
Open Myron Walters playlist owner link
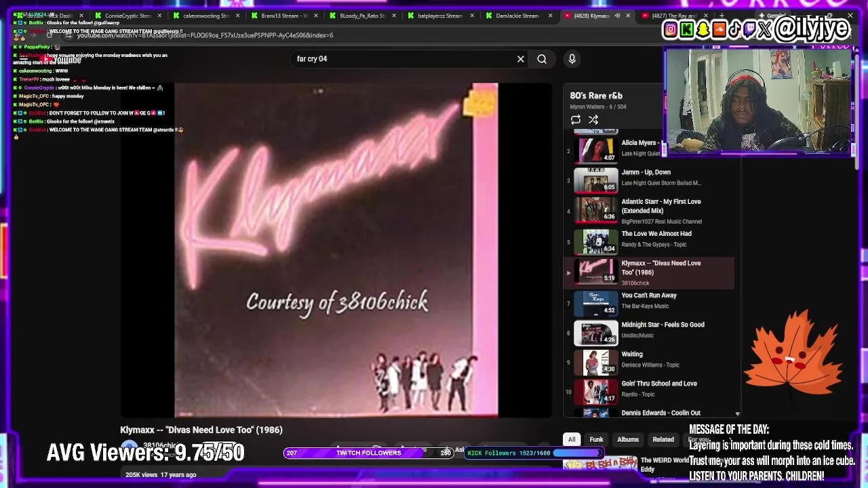(x=588, y=107)
